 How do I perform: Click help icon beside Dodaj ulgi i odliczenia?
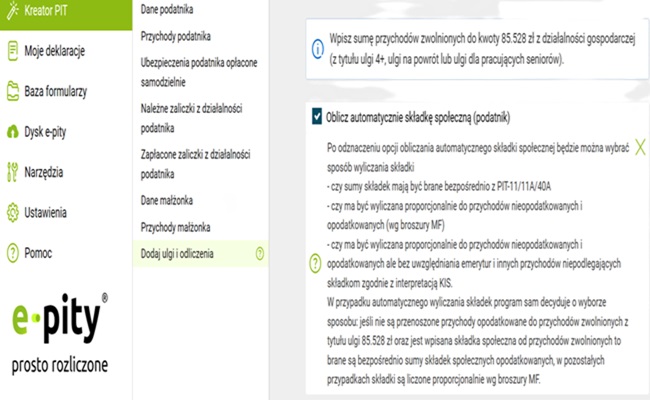(x=260, y=253)
